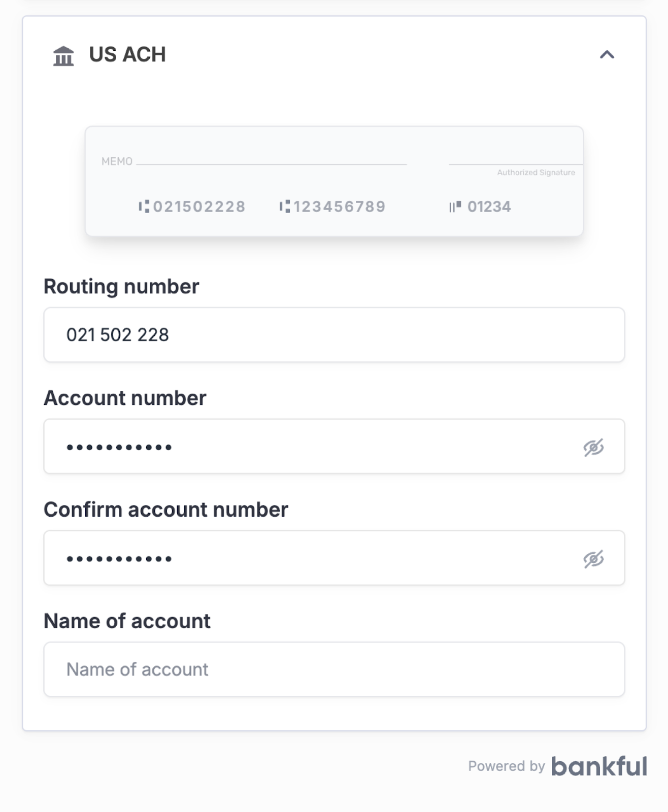
Task: Click the MICR account number symbol on the check
Action: [284, 206]
